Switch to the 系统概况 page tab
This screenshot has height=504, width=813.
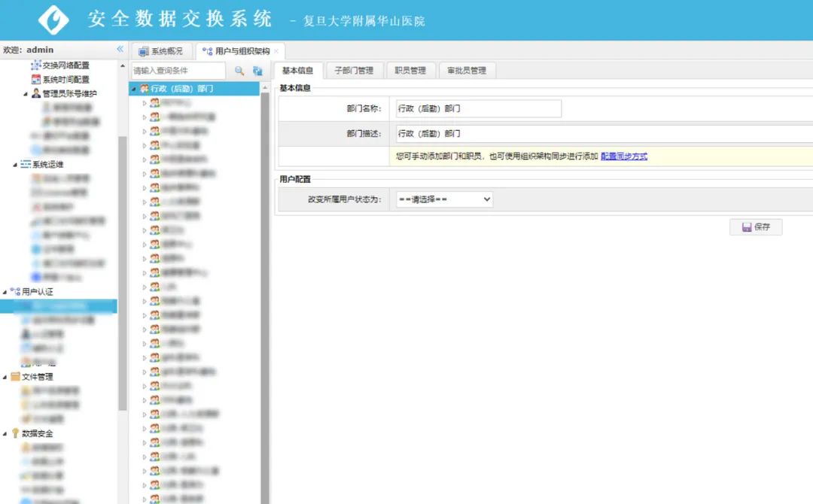pos(160,51)
